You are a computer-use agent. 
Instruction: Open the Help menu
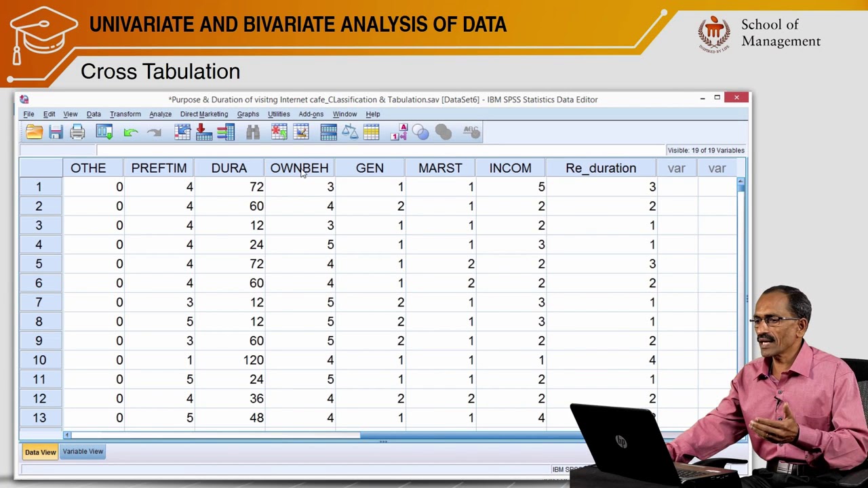(x=373, y=114)
